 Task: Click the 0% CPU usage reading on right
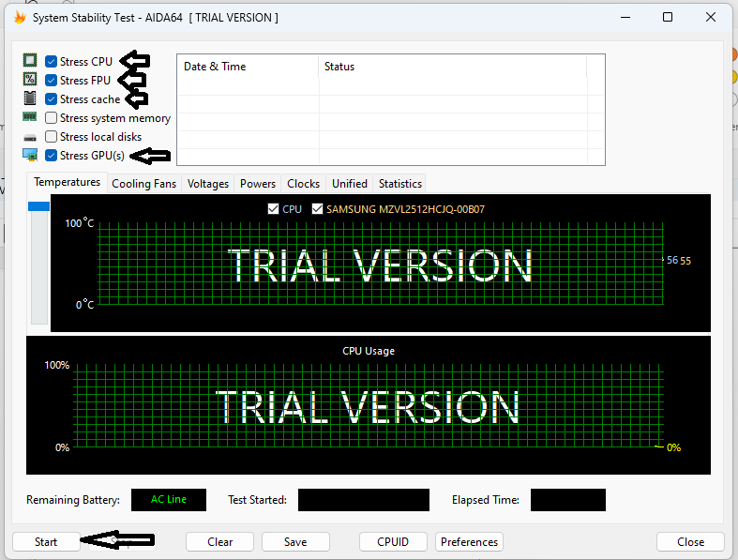[673, 447]
